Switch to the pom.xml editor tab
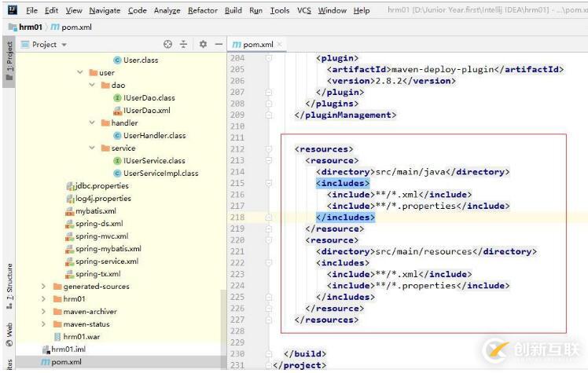 click(255, 45)
